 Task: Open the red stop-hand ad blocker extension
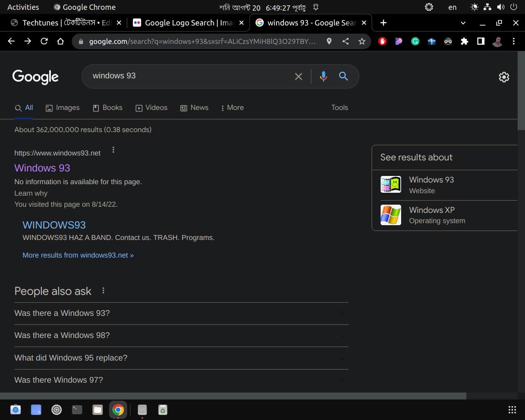point(383,41)
